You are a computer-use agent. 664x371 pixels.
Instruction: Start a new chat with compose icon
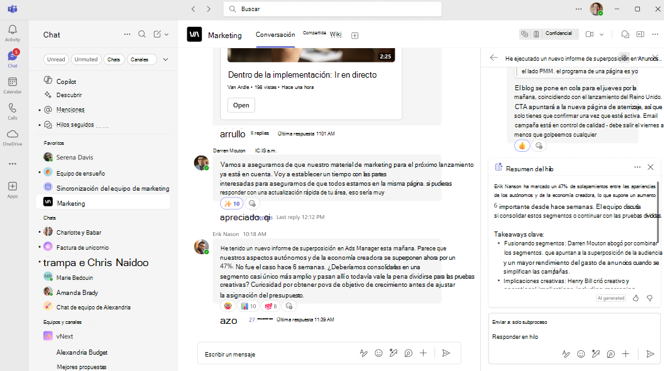[157, 34]
